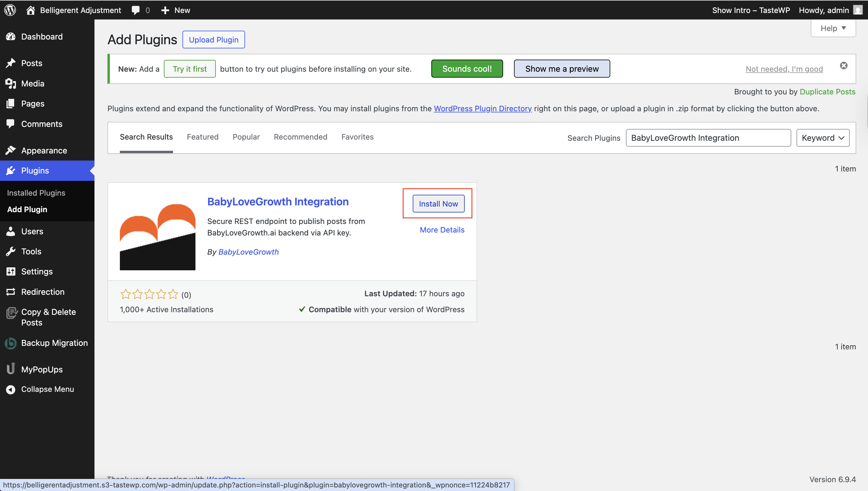Open Add Plugin submenu item
868x491 pixels.
click(27, 210)
